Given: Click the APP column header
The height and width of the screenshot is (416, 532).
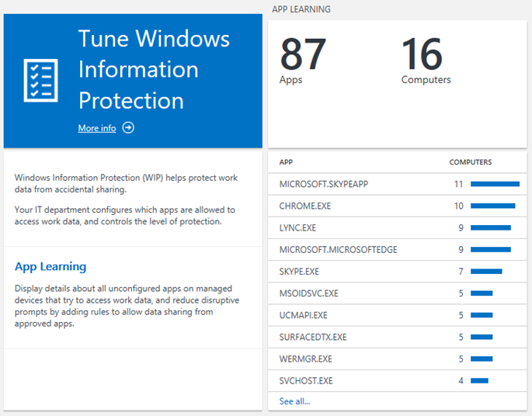Looking at the screenshot, I should 286,162.
